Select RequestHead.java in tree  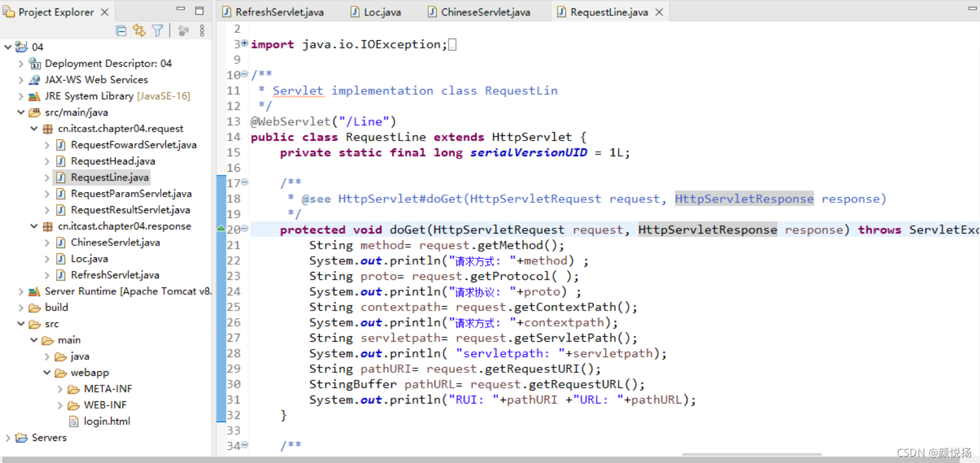[113, 162]
